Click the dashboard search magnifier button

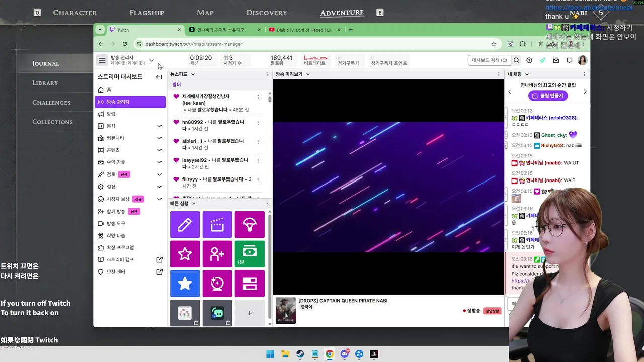click(x=516, y=60)
